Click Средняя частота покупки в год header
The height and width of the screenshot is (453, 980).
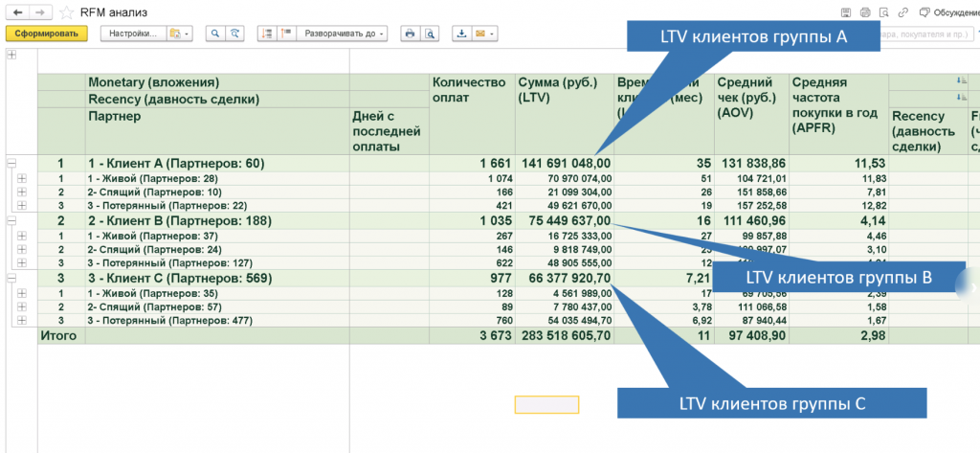coord(839,115)
